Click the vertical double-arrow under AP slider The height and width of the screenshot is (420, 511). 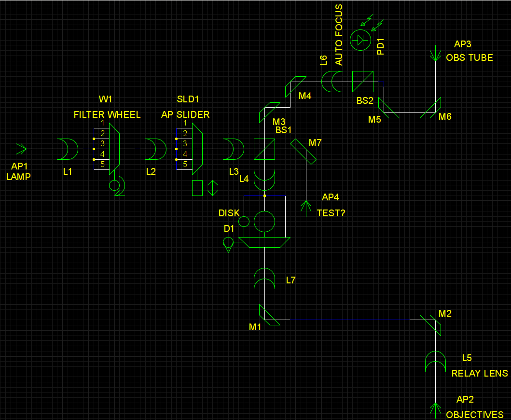click(x=212, y=188)
